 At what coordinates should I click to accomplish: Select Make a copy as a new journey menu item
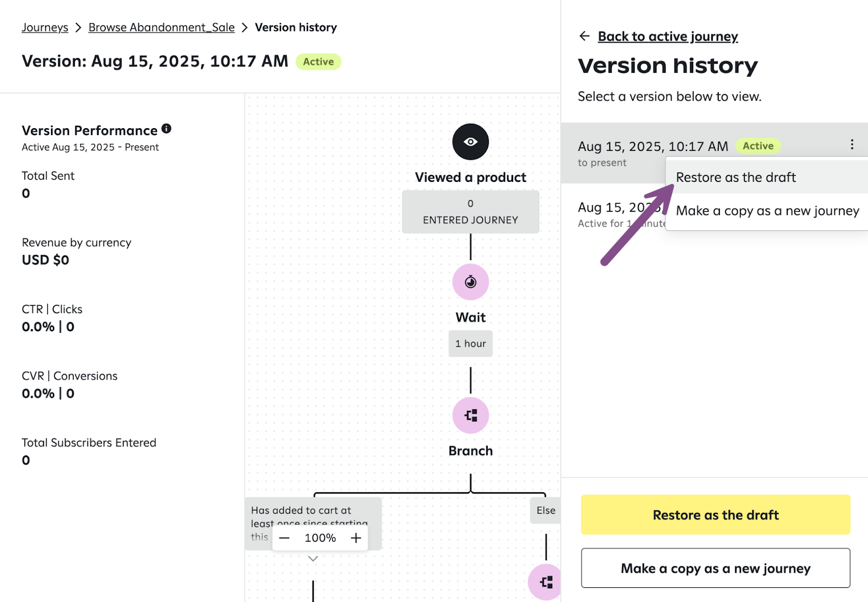coord(767,211)
